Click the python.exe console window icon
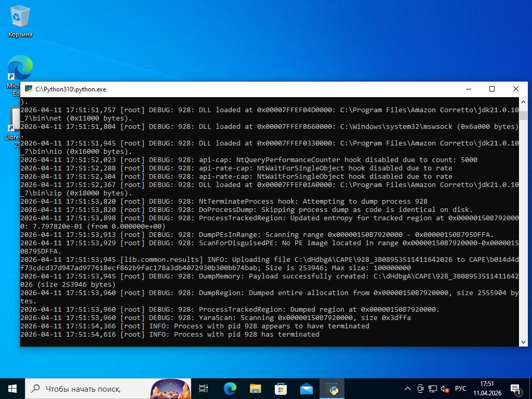The width and height of the screenshot is (532, 399). 28,89
